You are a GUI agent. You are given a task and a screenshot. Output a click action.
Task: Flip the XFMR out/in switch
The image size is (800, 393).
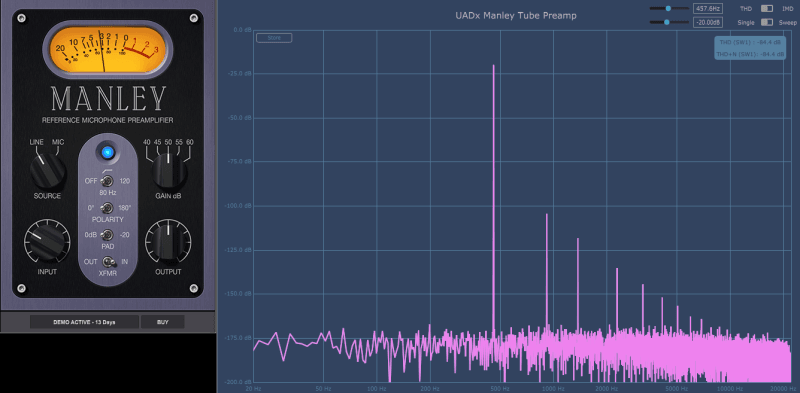[108, 262]
